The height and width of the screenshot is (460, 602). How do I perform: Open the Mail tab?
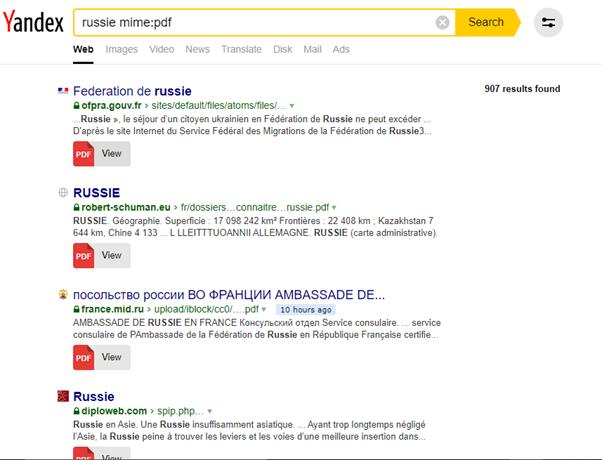pos(313,50)
